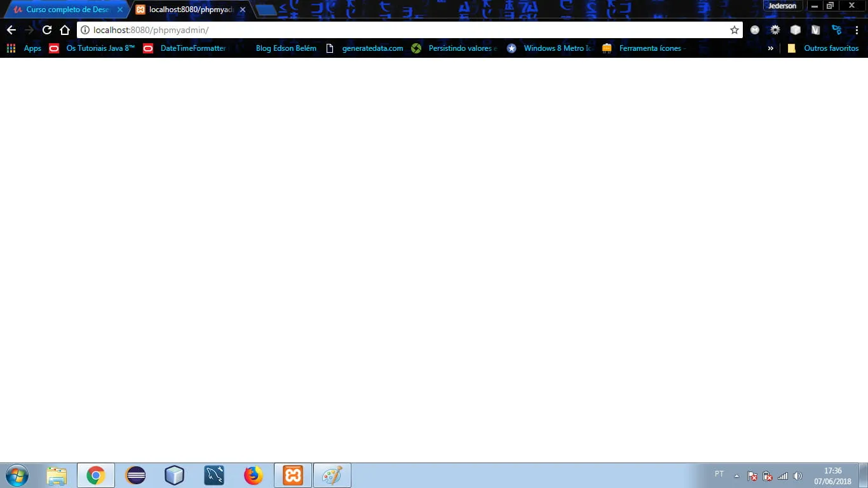Viewport: 868px width, 488px height.
Task: Go back to the previous page
Action: (x=11, y=30)
